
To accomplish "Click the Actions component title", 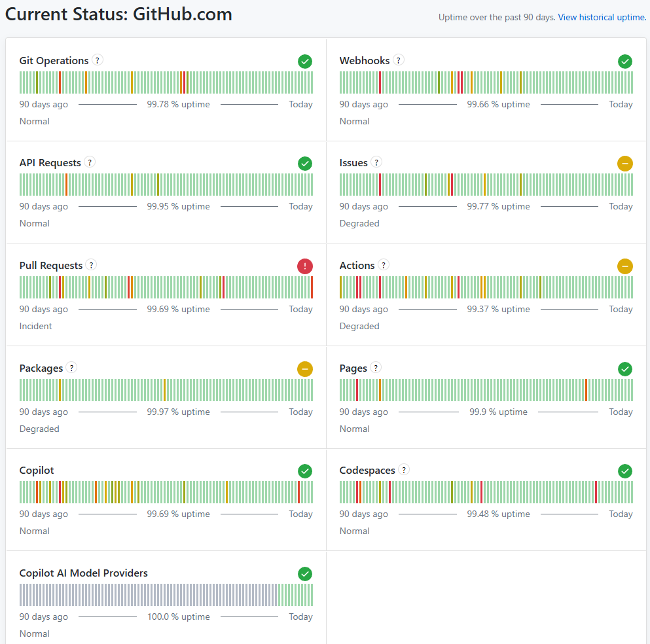I will [x=357, y=266].
